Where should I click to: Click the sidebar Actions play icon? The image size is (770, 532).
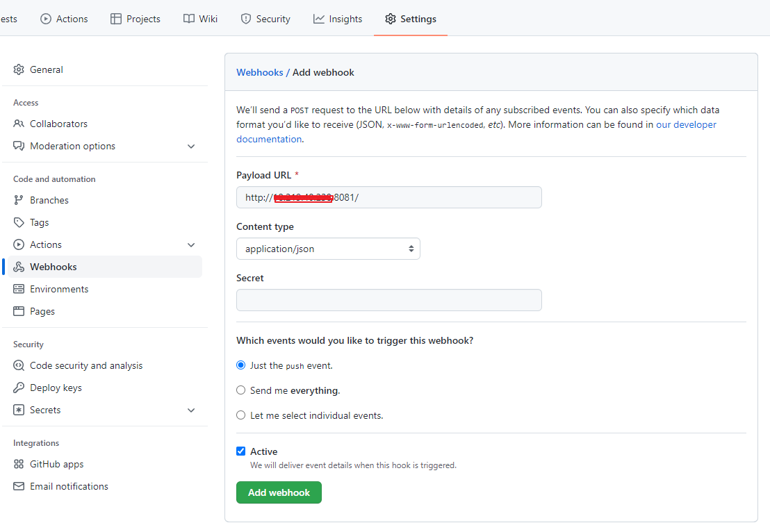coord(19,244)
